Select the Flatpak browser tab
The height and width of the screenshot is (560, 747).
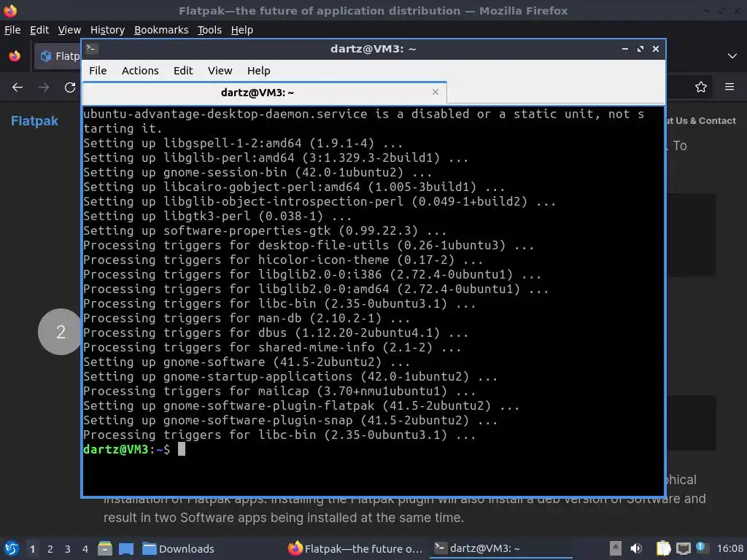coord(57,56)
